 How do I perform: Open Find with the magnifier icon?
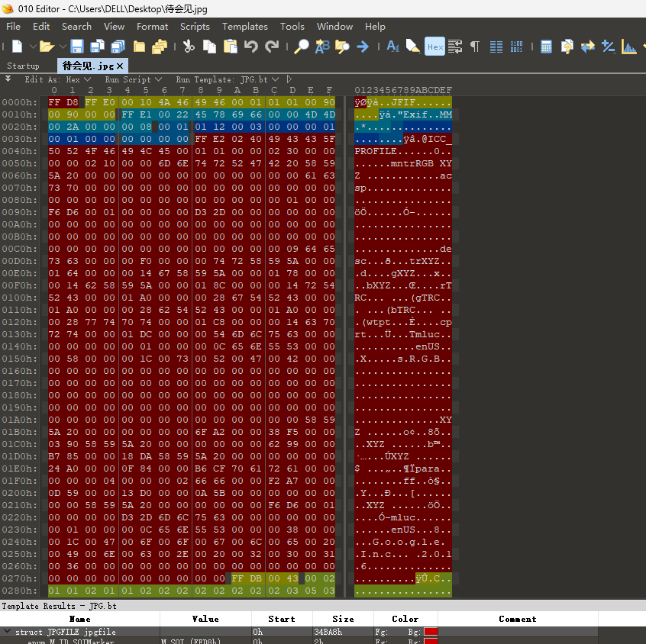pyautogui.click(x=301, y=47)
